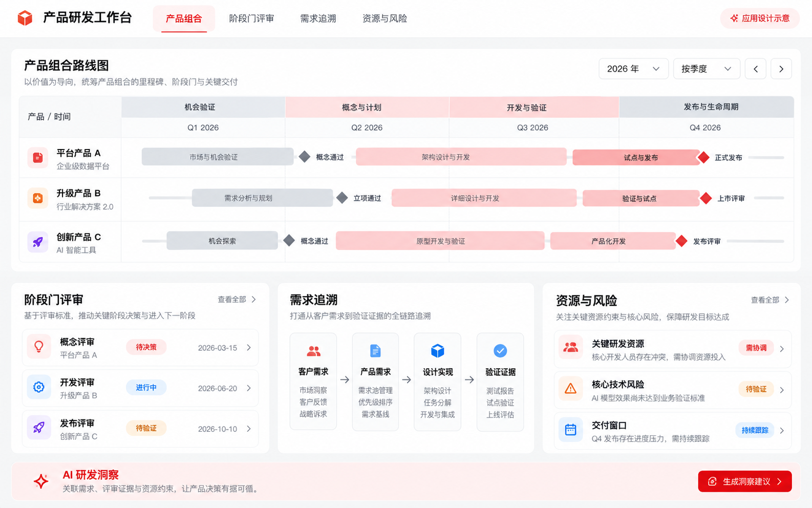Click the 升级产品 B 立项通过 gray diamond
This screenshot has height=508, width=812.
coord(342,198)
